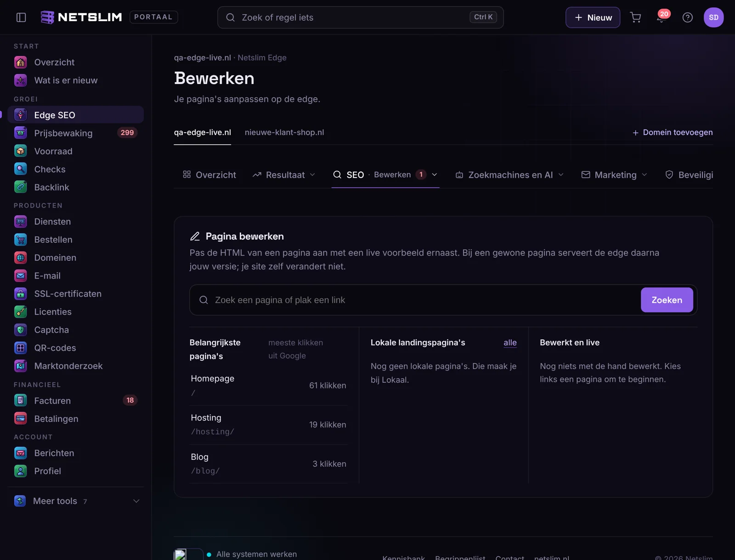Open Prijsbewaking in the sidebar
The height and width of the screenshot is (560, 735).
(x=76, y=133)
